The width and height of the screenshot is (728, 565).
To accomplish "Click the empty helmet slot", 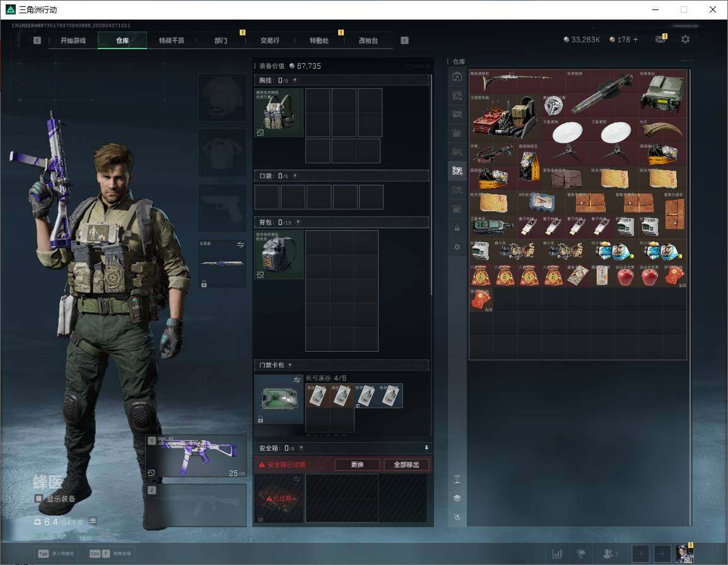I will [223, 97].
